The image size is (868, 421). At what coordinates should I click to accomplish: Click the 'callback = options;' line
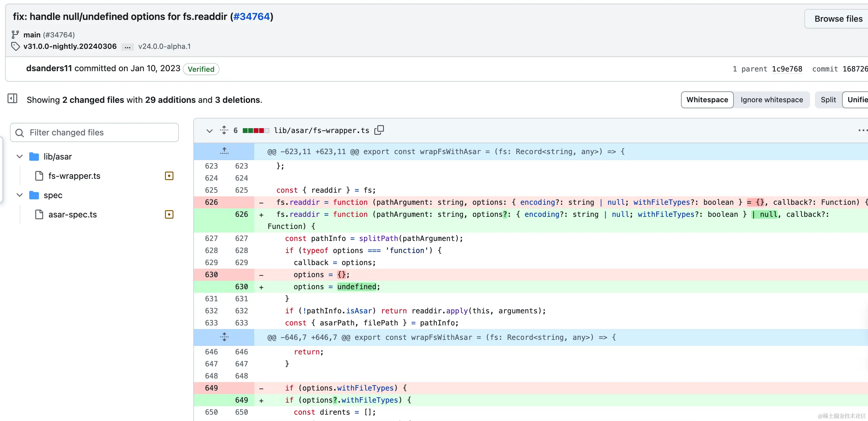pos(334,263)
